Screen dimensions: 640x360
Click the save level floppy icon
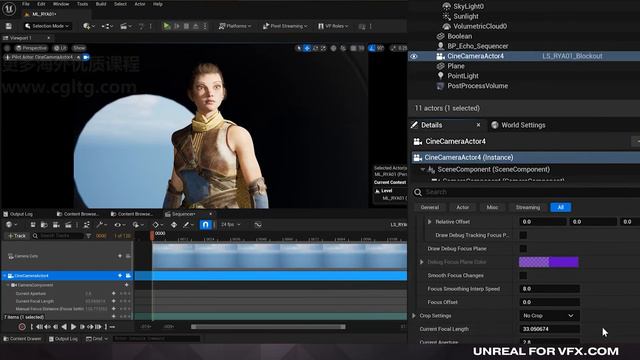(x=9, y=26)
